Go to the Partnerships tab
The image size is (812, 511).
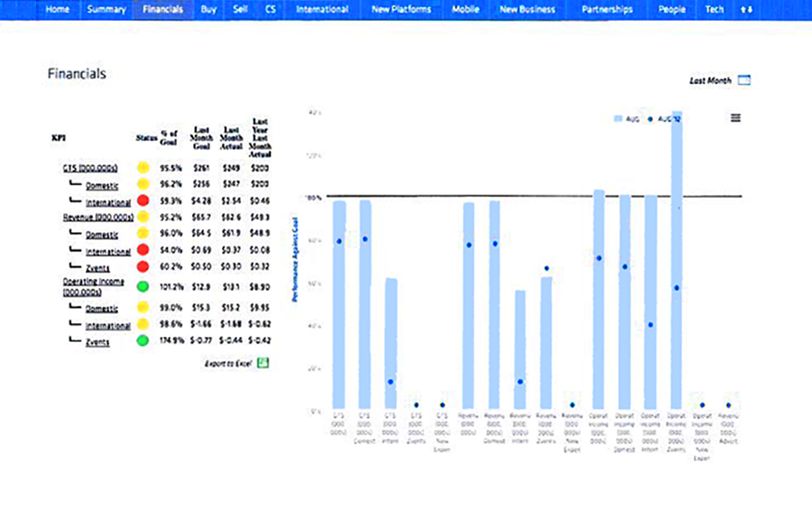pos(607,9)
